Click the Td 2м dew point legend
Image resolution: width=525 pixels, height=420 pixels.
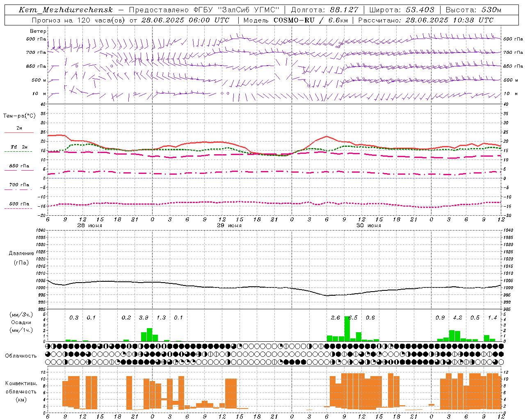click(19, 147)
